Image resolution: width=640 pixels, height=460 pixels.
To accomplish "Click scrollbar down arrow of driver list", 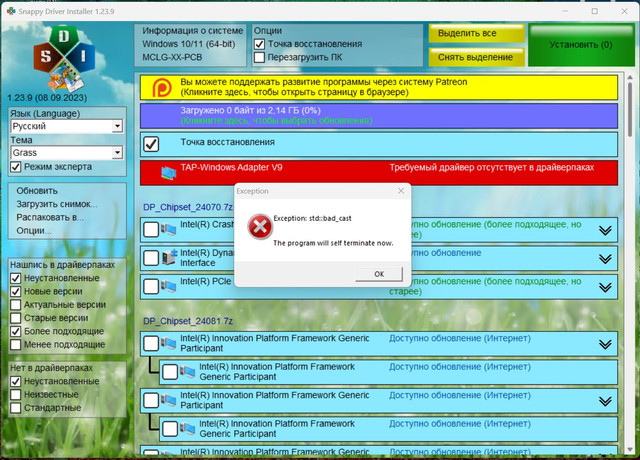I will pos(630,449).
